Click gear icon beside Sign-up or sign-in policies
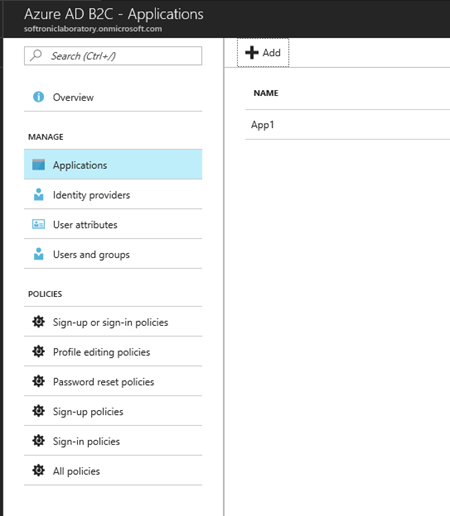The height and width of the screenshot is (516, 450). 38,322
